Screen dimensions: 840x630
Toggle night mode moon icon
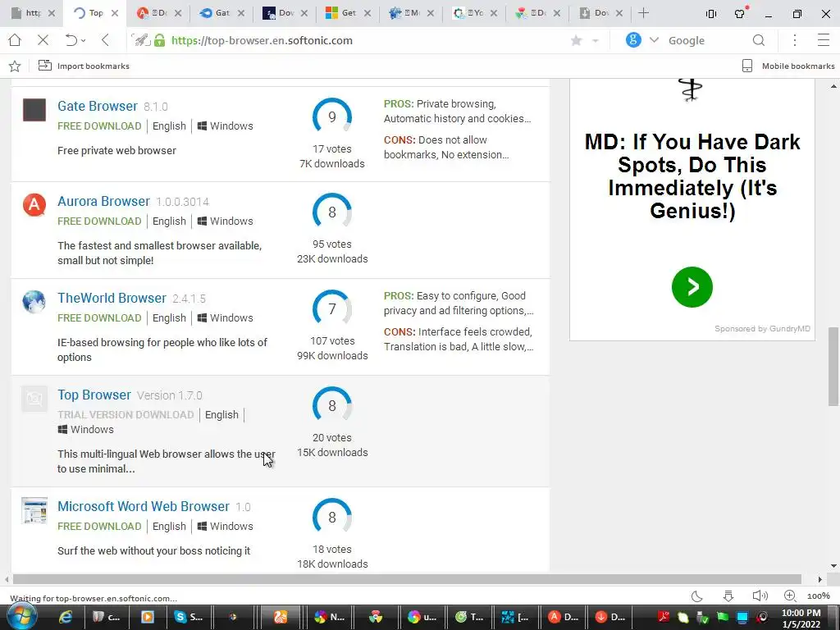(697, 596)
